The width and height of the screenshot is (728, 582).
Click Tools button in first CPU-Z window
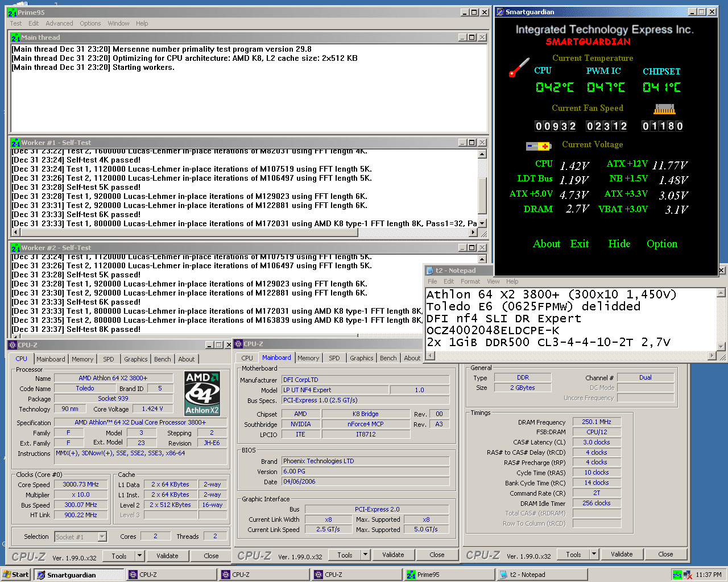(119, 556)
